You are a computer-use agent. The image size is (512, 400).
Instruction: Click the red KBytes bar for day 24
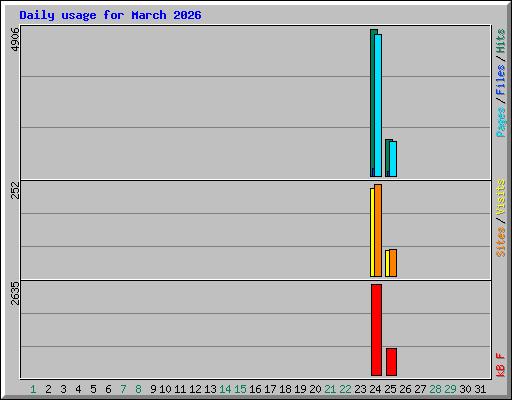(x=376, y=330)
